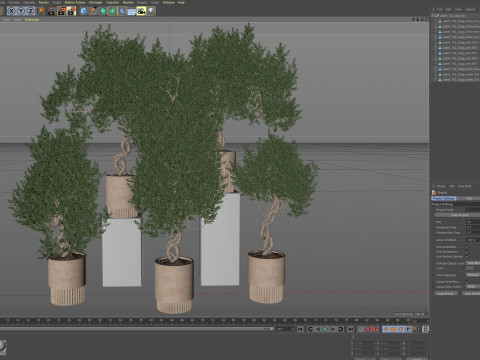480x360 pixels.
Task: Toggle the Linear Workflow checkbox
Action: pos(467,282)
